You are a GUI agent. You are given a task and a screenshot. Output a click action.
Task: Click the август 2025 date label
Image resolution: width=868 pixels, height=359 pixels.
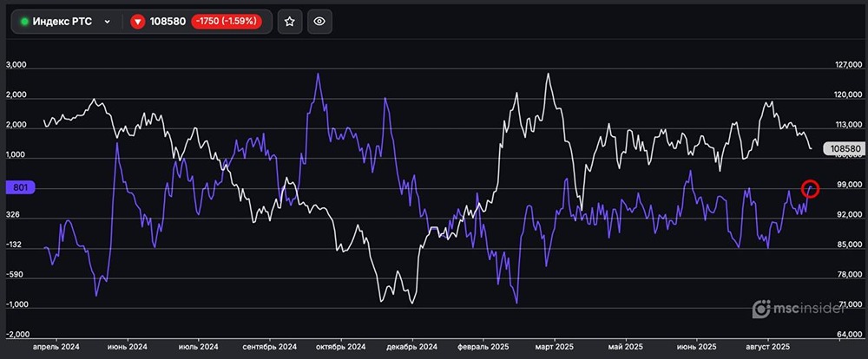[x=766, y=346]
